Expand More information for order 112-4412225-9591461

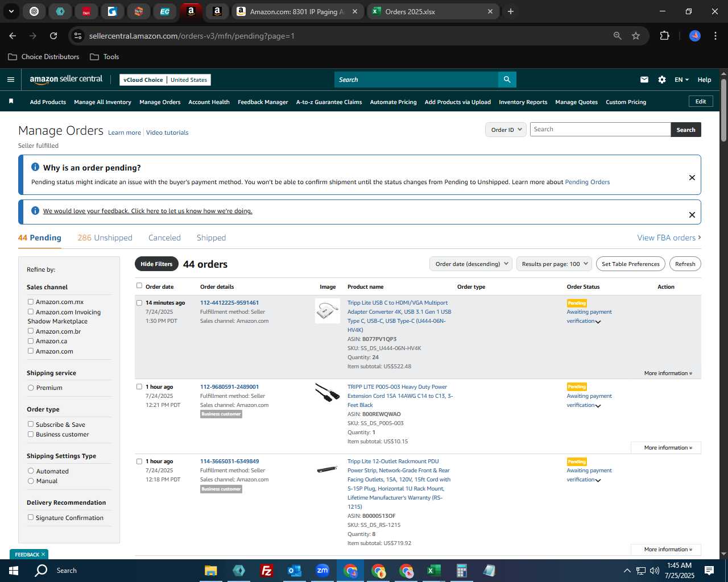point(668,373)
